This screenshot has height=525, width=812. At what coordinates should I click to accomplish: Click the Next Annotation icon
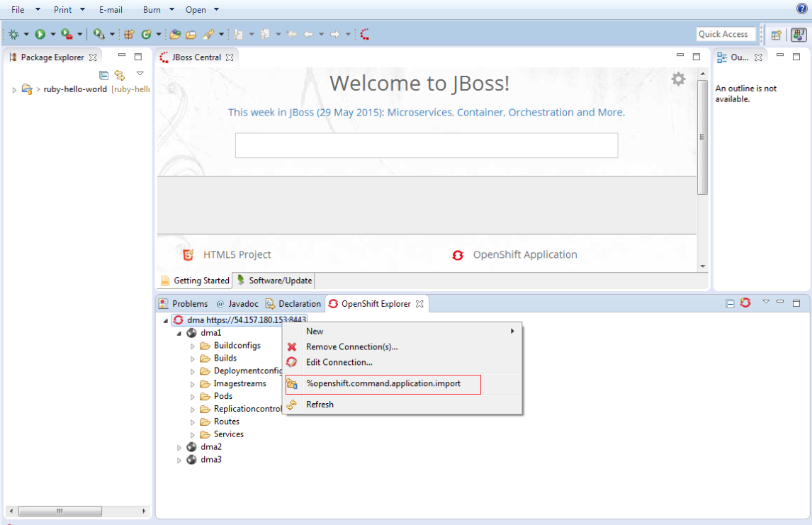pos(239,35)
